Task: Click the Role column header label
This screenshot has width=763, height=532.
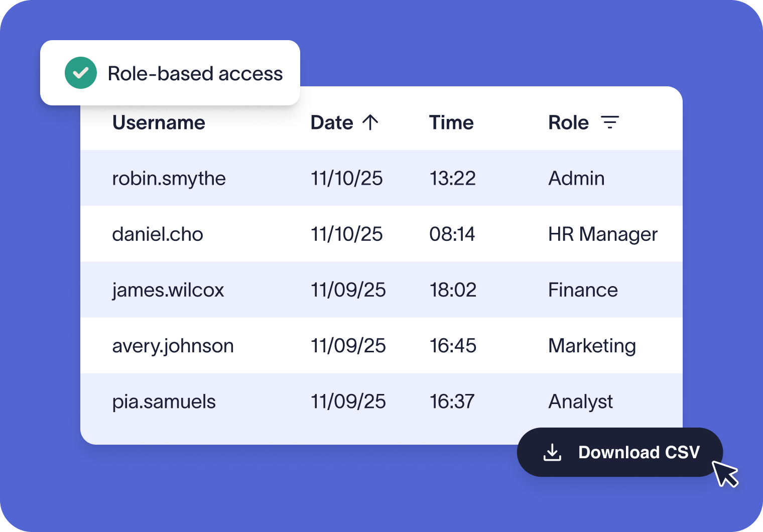Action: (568, 122)
